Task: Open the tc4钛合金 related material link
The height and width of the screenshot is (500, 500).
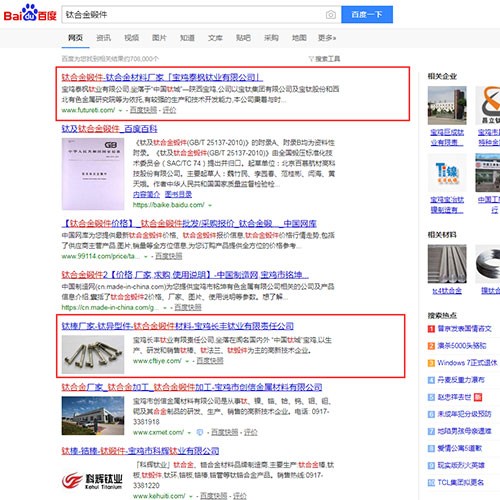Action: (x=447, y=291)
